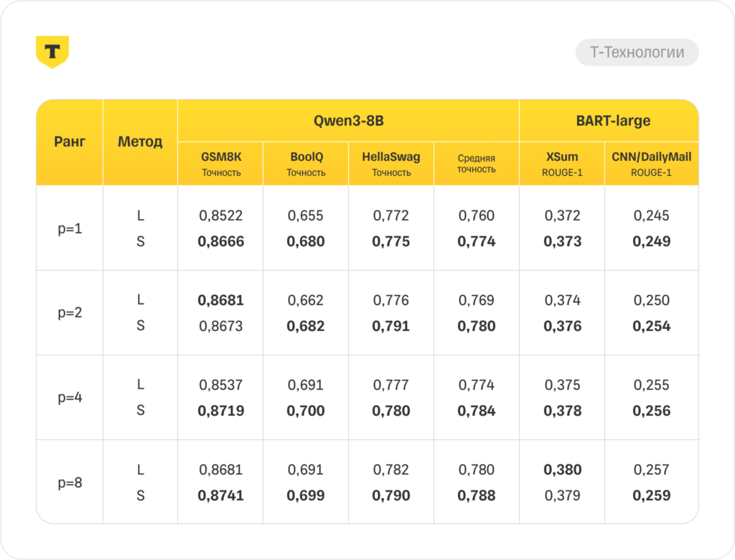Click the yellow T shield logo
This screenshot has width=735, height=560.
52,52
